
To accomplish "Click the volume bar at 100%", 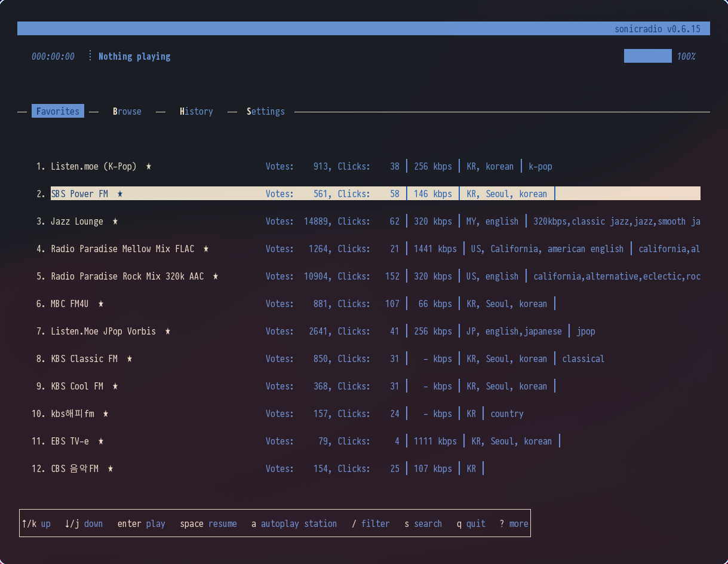I will [x=648, y=56].
